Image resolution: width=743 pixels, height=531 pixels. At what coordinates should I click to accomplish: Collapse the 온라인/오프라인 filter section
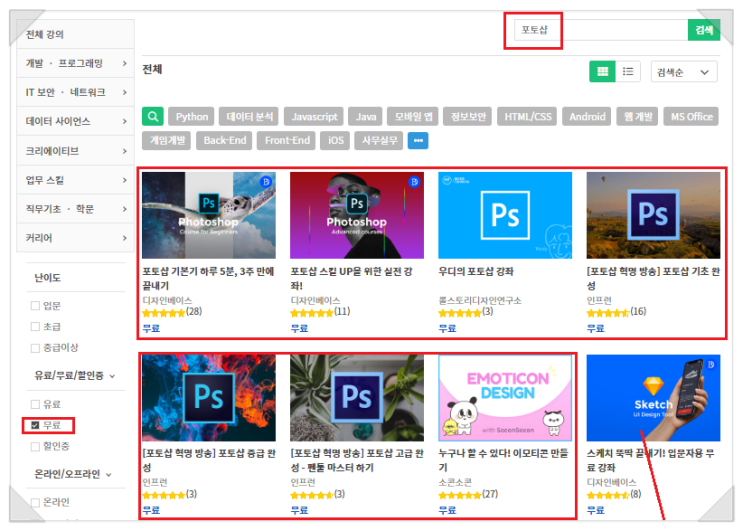73,474
